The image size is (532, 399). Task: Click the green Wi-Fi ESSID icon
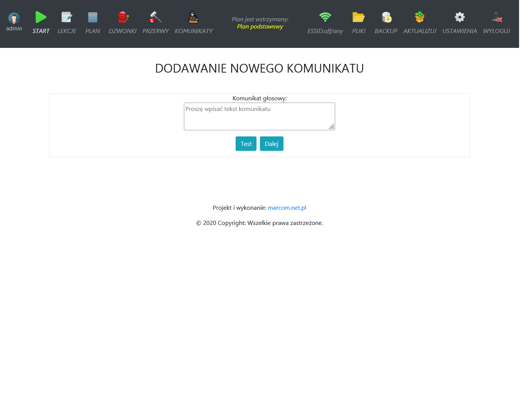325,17
